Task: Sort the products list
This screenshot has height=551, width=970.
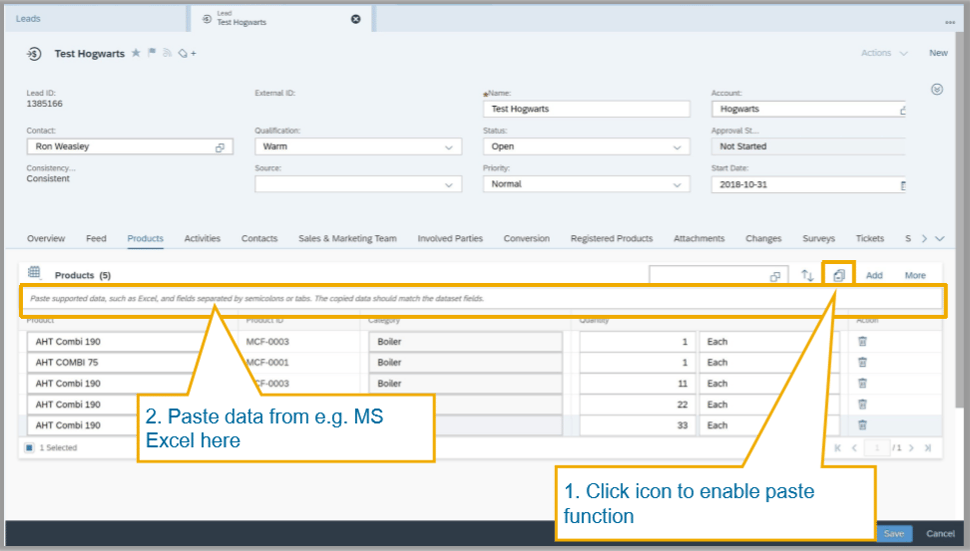Action: tap(807, 275)
